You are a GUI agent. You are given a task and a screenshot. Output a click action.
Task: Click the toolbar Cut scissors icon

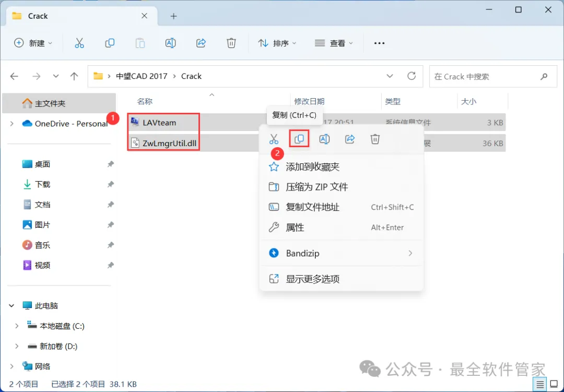[x=79, y=43]
